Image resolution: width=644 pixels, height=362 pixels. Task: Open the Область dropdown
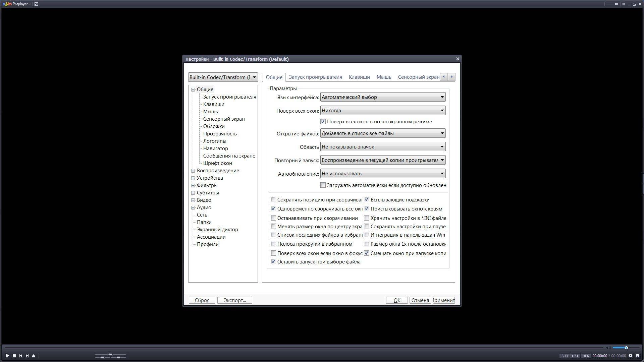pos(383,147)
